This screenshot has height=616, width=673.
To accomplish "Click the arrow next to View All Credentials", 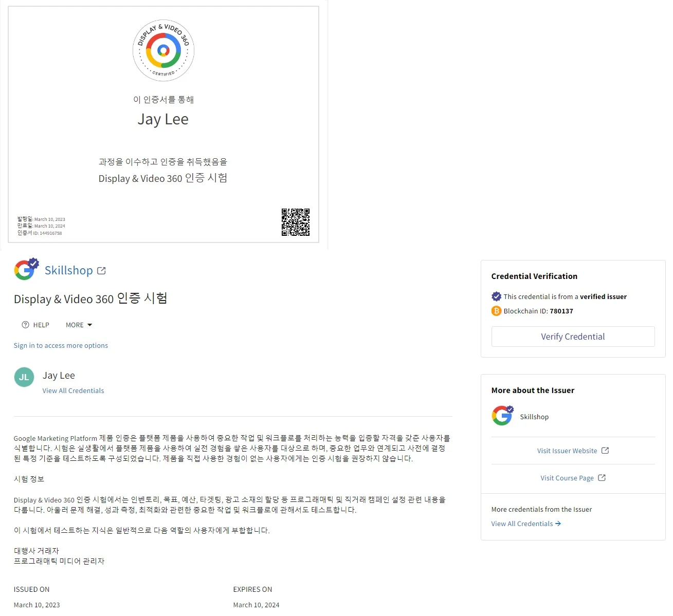I will click(558, 524).
